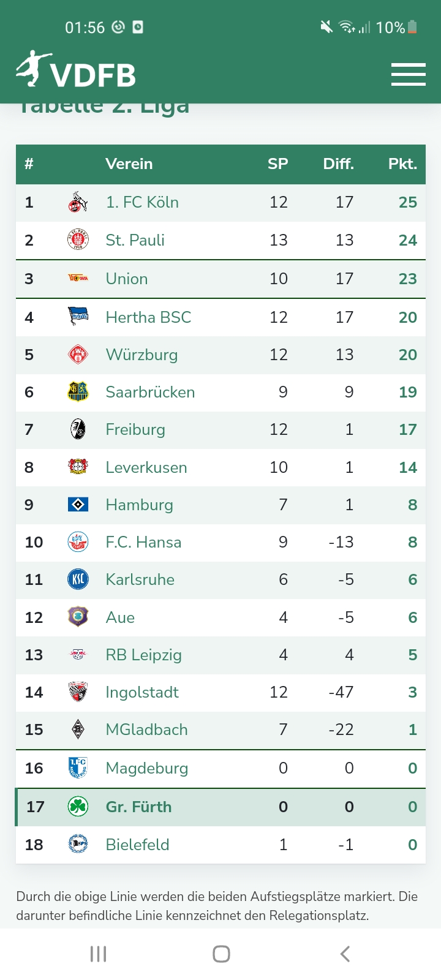The width and height of the screenshot is (441, 980).
Task: Tap the Gr. Fürth cloverleaf crest
Action: 78,807
